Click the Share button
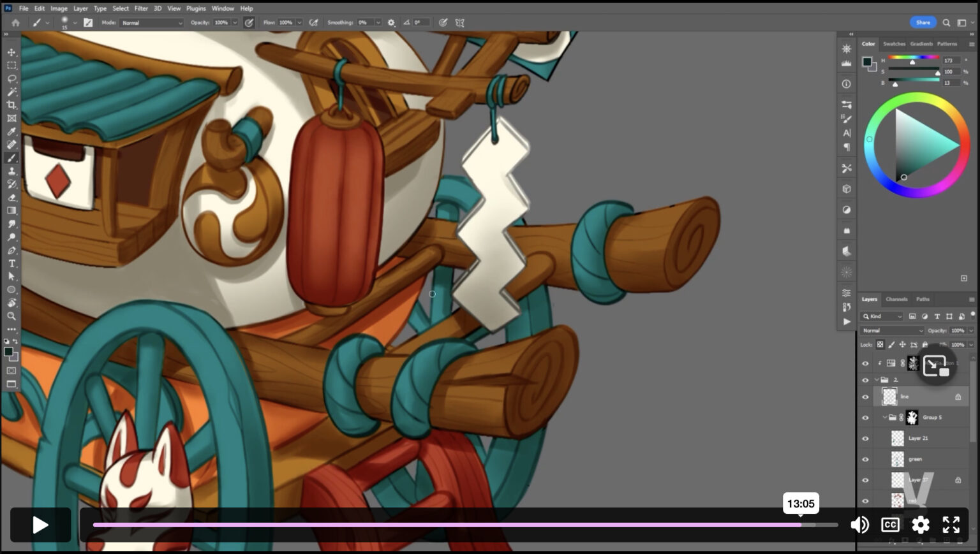Image resolution: width=980 pixels, height=554 pixels. 923,22
